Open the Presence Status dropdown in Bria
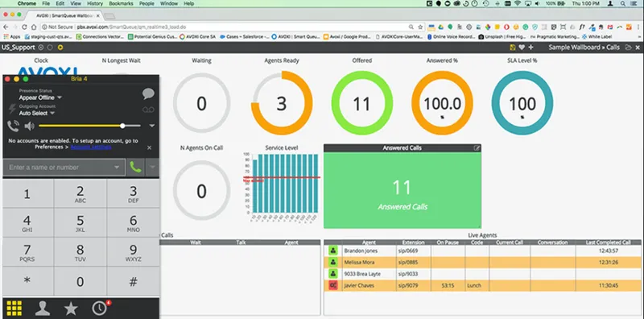644x319 pixels. click(40, 97)
